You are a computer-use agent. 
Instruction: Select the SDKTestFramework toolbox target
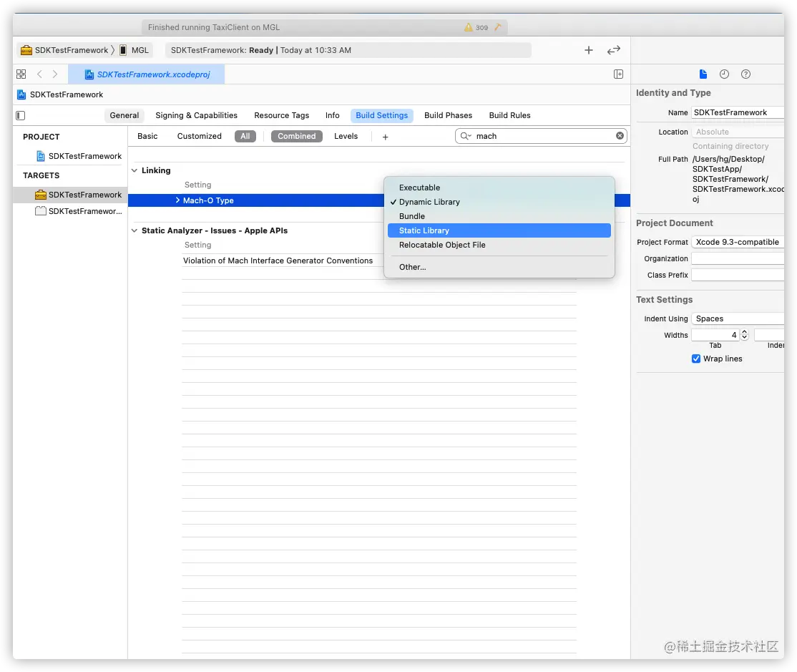click(x=70, y=195)
